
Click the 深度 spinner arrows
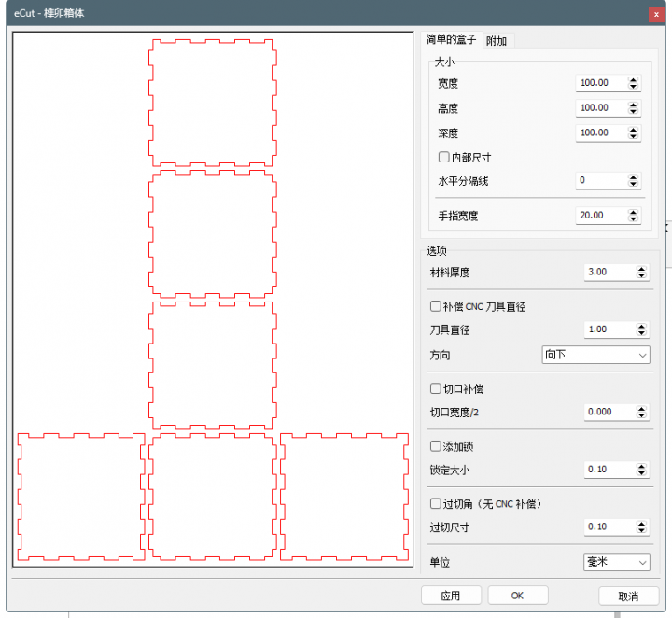pos(634,133)
